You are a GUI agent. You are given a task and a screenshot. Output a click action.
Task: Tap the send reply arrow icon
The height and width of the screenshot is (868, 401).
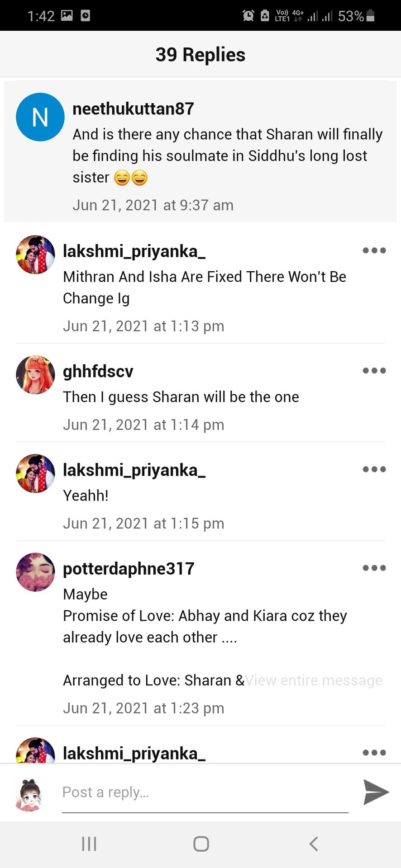click(376, 792)
